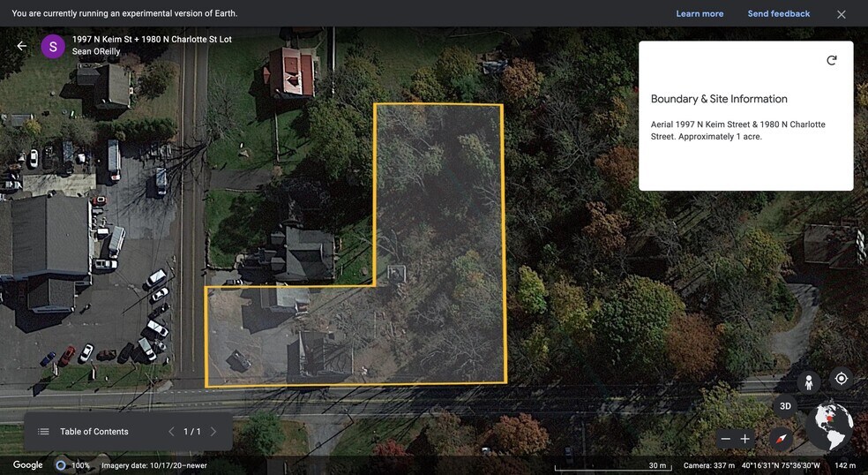Open Sean OReilly's purple profile avatar

[53, 47]
